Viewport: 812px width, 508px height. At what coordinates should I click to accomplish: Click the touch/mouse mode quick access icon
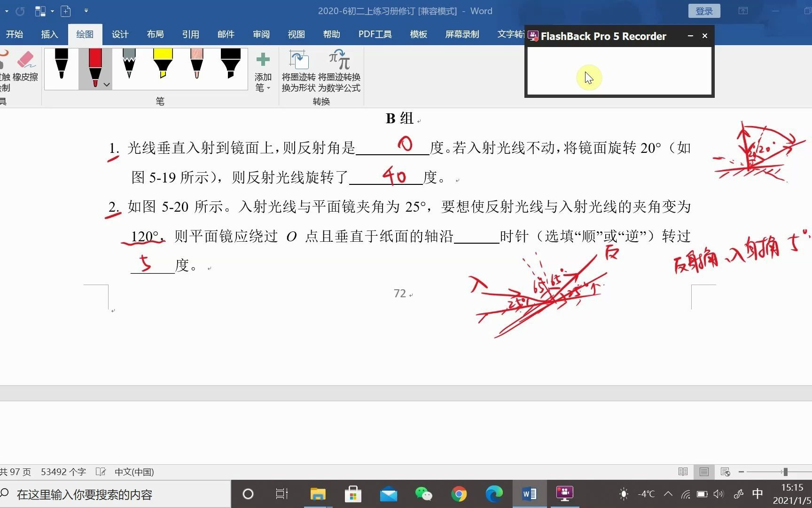[40, 11]
